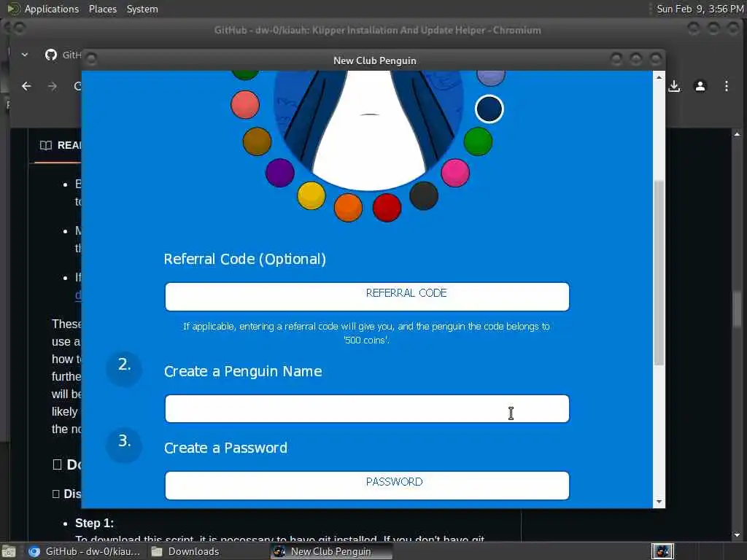Open Chromium downloads icon
Viewport: 747px width, 560px height.
click(674, 86)
